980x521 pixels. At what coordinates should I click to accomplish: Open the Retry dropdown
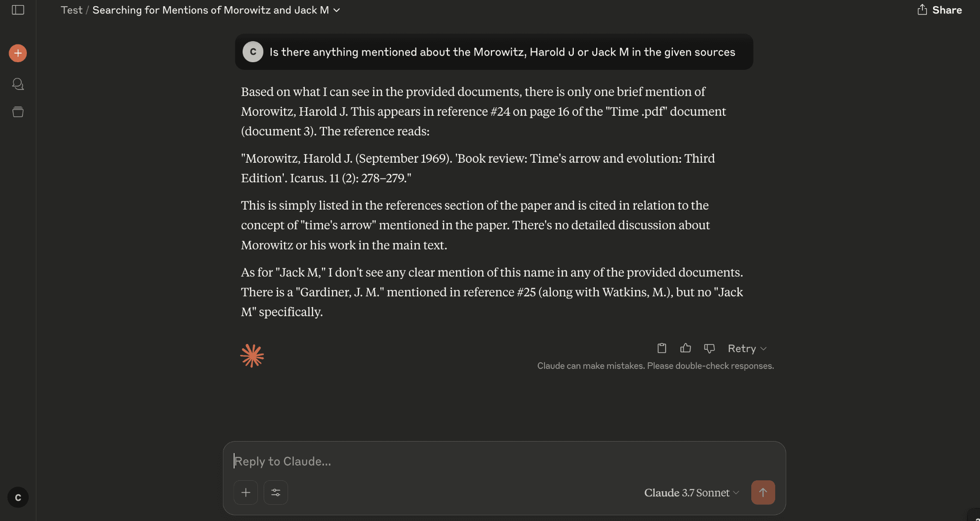pyautogui.click(x=746, y=348)
